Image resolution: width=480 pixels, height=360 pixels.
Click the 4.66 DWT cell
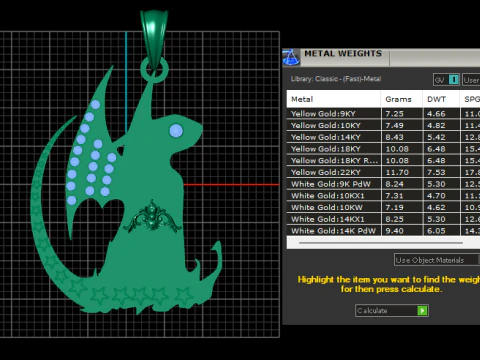point(441,114)
